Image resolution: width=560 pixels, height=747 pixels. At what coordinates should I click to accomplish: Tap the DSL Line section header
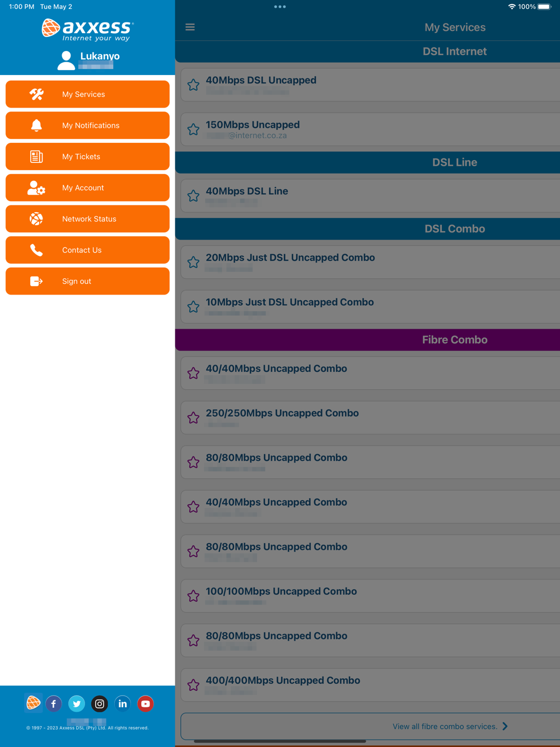click(367, 162)
